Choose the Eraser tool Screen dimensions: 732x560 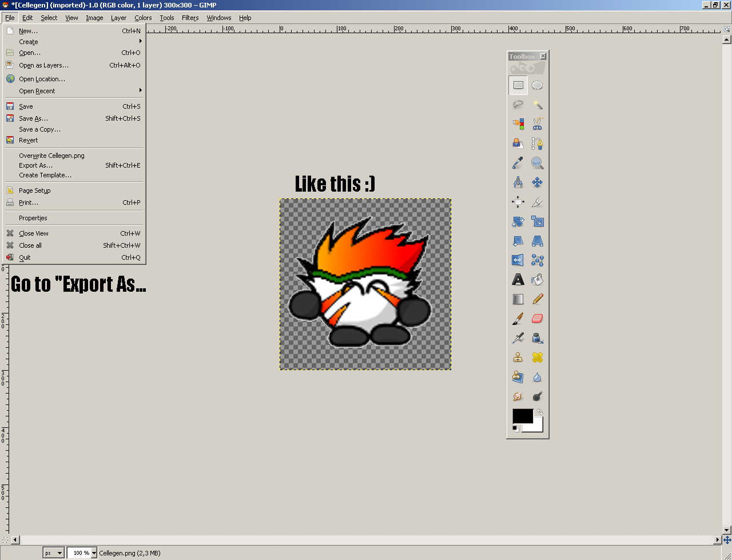pyautogui.click(x=537, y=318)
